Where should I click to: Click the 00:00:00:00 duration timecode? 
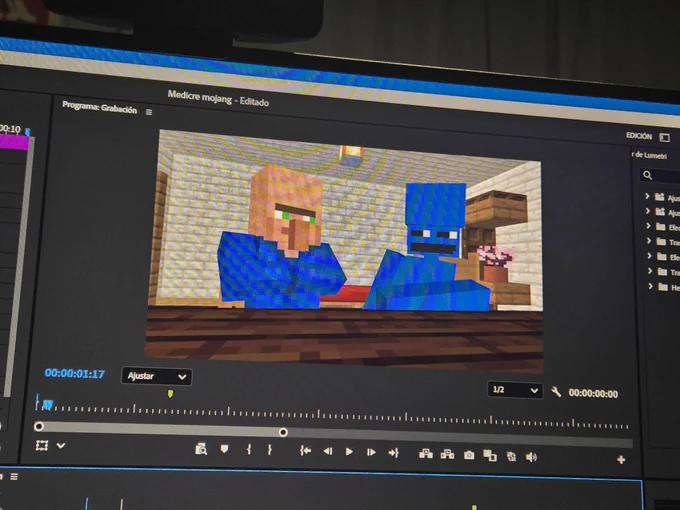593,393
